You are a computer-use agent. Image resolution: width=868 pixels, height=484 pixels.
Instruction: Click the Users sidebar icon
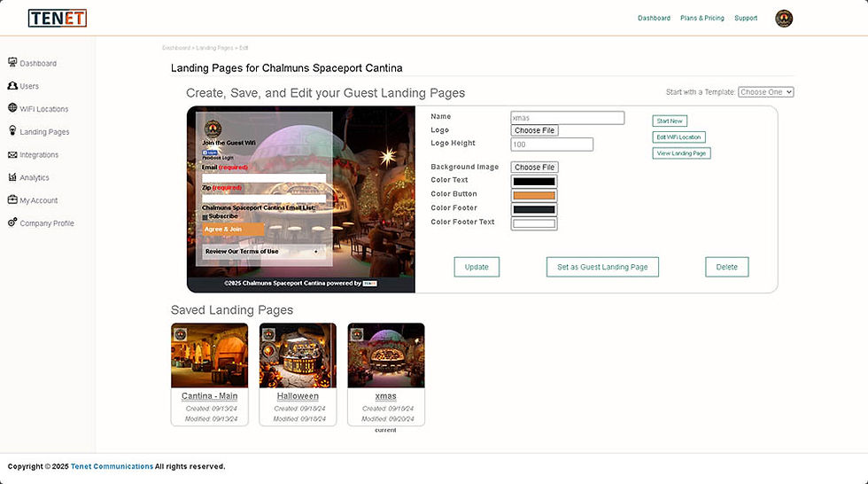pyautogui.click(x=12, y=86)
